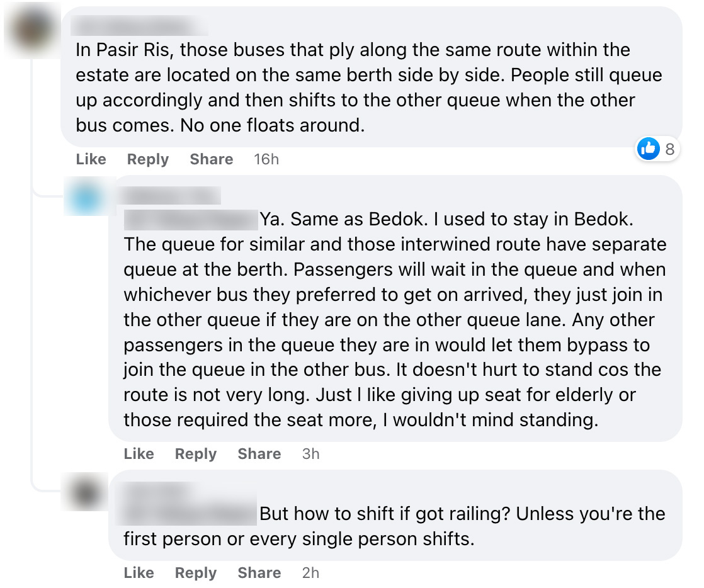Image resolution: width=704 pixels, height=588 pixels.
Task: Reply to the railing question comment
Action: [x=195, y=573]
